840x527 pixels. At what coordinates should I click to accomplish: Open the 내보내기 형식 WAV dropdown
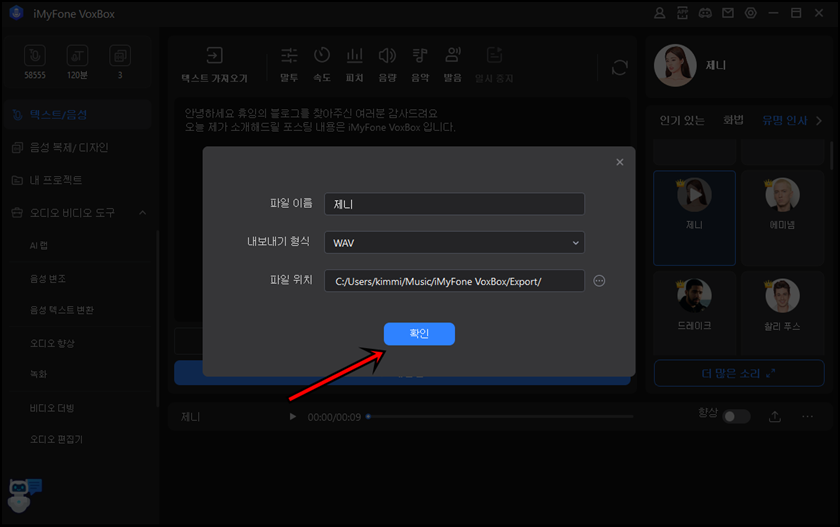(x=454, y=243)
